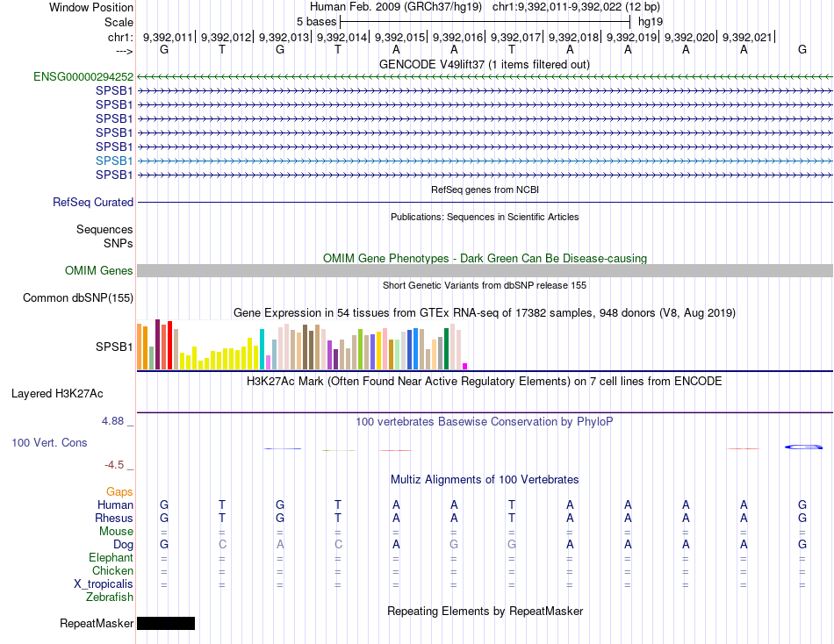Click the sequence direction arrow label
The height and width of the screenshot is (644, 834).
tap(125, 51)
